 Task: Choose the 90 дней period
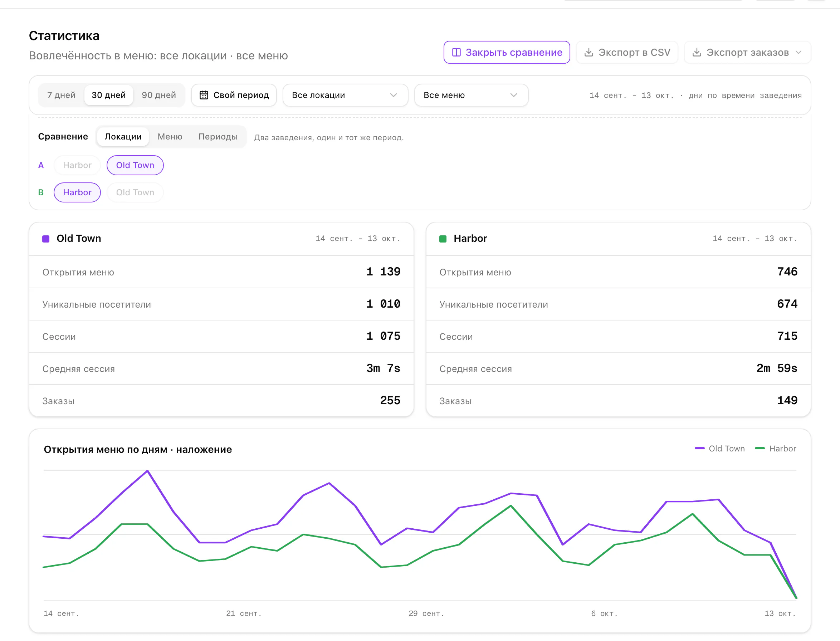(159, 95)
